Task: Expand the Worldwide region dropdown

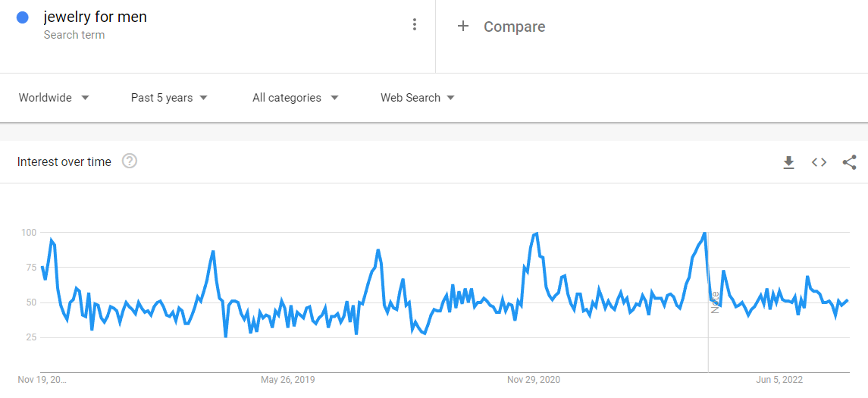Action: (x=54, y=98)
